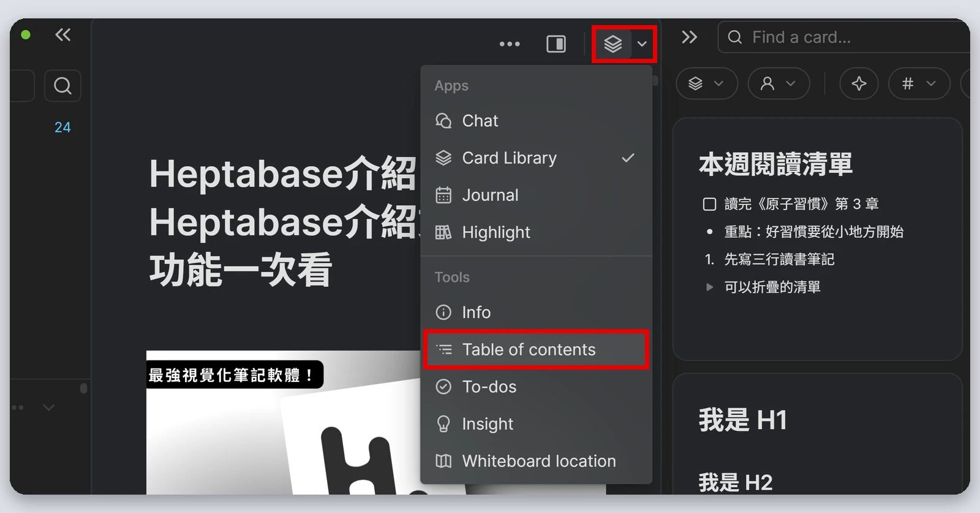Image resolution: width=980 pixels, height=513 pixels.
Task: Click the number 24 in left sidebar
Action: [x=62, y=127]
